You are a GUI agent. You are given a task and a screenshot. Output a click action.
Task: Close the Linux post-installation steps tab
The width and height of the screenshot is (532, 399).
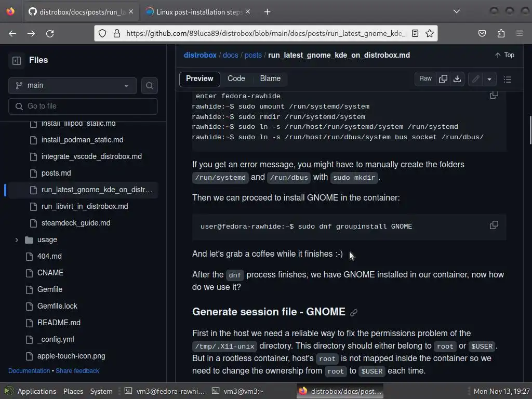click(x=248, y=12)
